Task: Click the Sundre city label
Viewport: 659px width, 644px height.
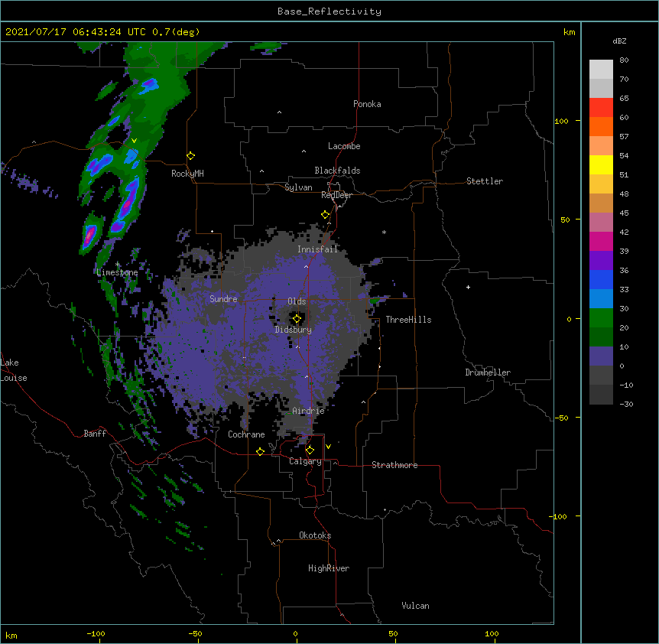Action: (x=223, y=299)
